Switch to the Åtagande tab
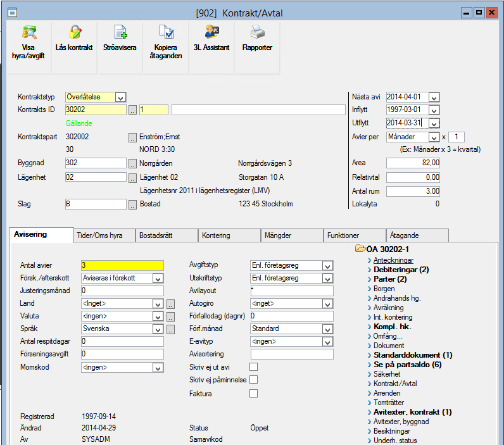 point(417,235)
